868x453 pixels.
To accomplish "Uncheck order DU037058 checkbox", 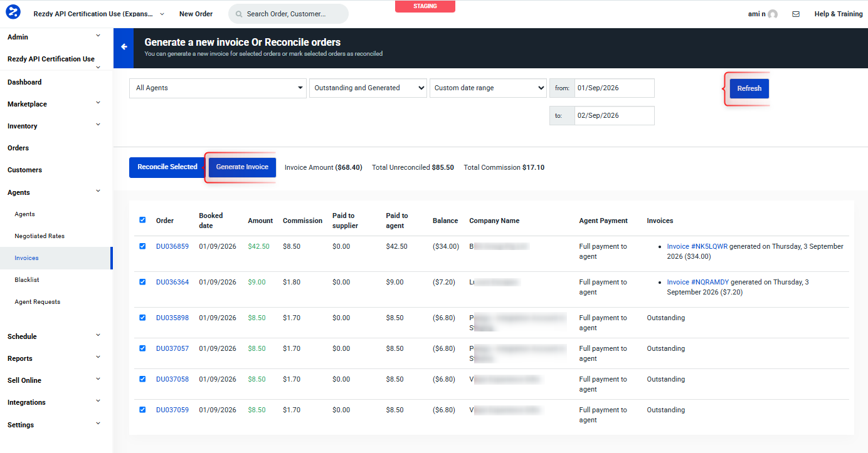I will tap(142, 379).
